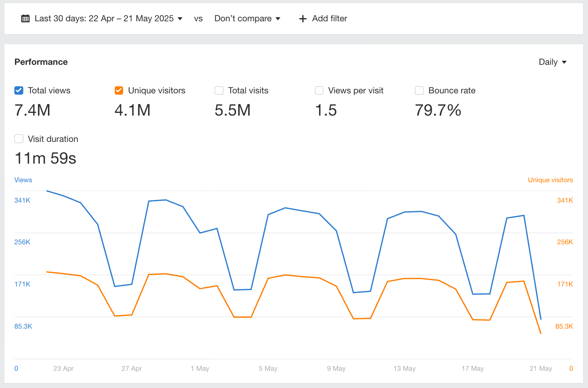Click the 7.4M Total views value
Screen dimensions: 588x388
[x=32, y=110]
